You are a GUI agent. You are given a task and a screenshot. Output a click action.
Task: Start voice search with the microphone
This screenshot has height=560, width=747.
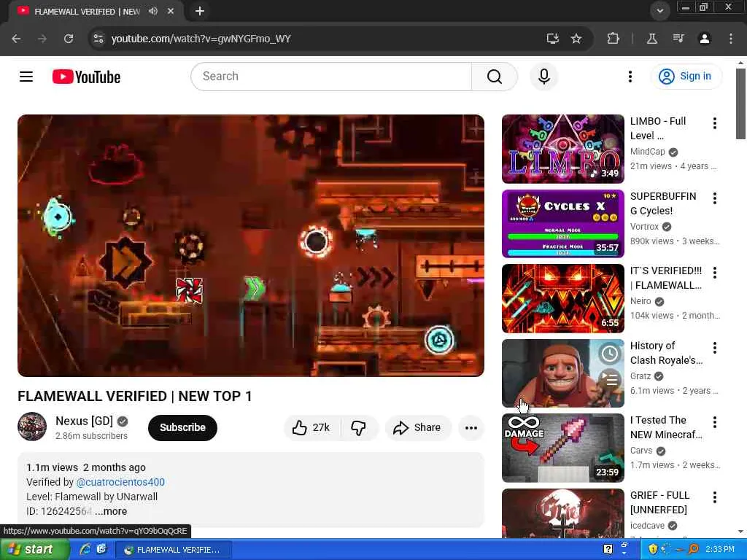543,76
